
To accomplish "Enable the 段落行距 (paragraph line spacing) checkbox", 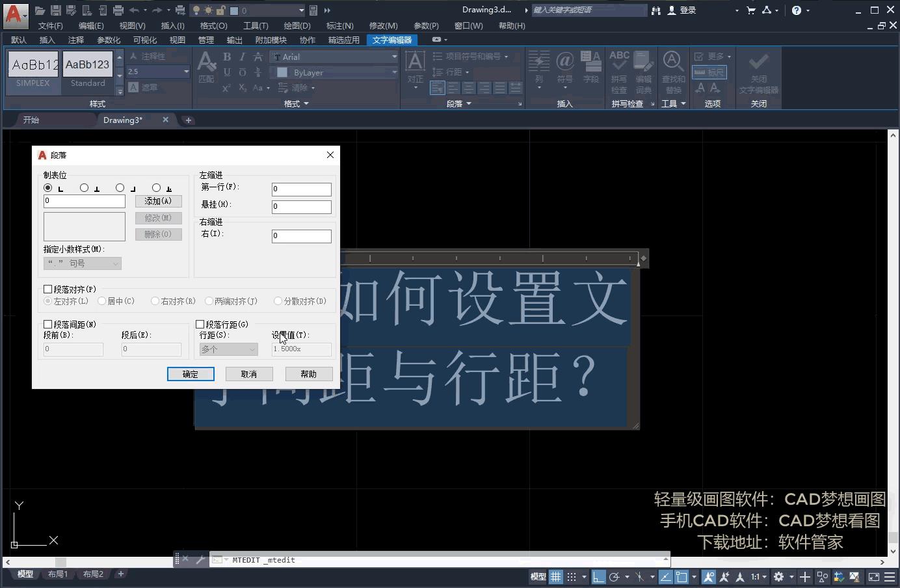I will coord(200,324).
